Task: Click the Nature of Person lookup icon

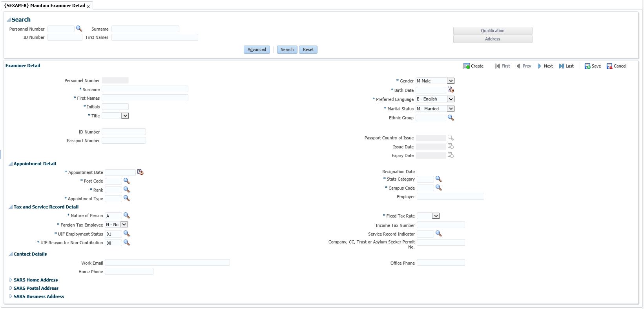Action: (126, 216)
